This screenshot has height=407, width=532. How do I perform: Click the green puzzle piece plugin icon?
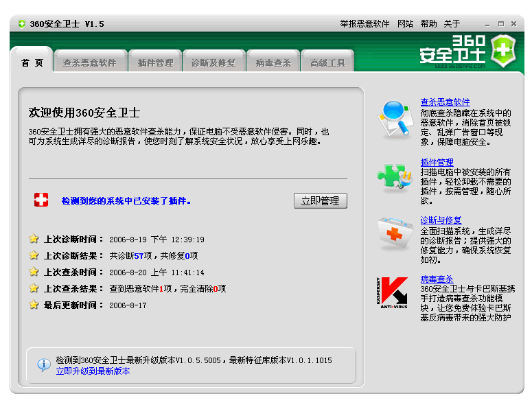394,177
